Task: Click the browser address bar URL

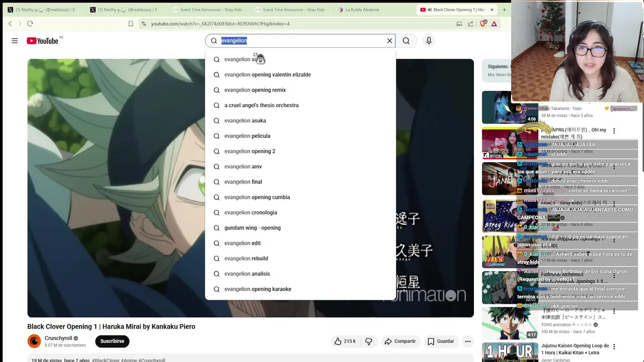Action: click(x=220, y=24)
